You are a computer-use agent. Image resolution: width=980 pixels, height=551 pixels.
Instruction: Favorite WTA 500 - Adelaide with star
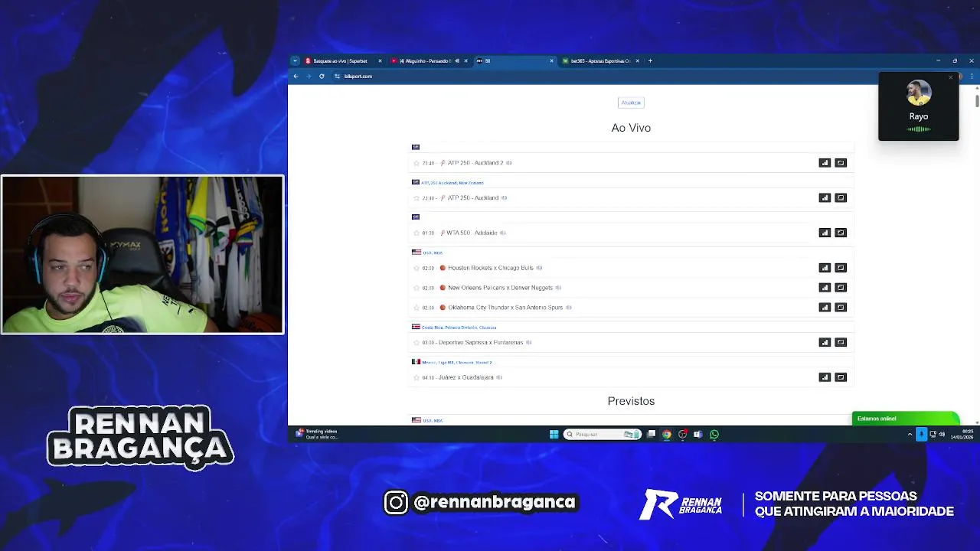416,233
